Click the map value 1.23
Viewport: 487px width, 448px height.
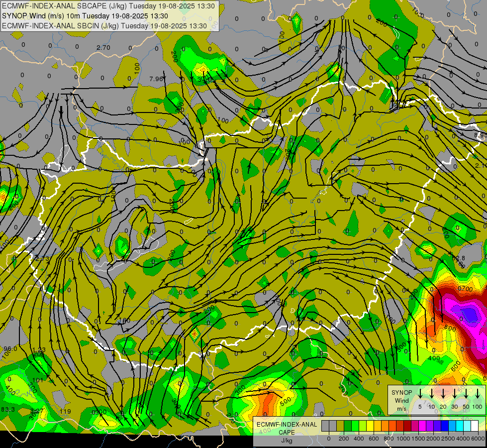click(x=39, y=350)
